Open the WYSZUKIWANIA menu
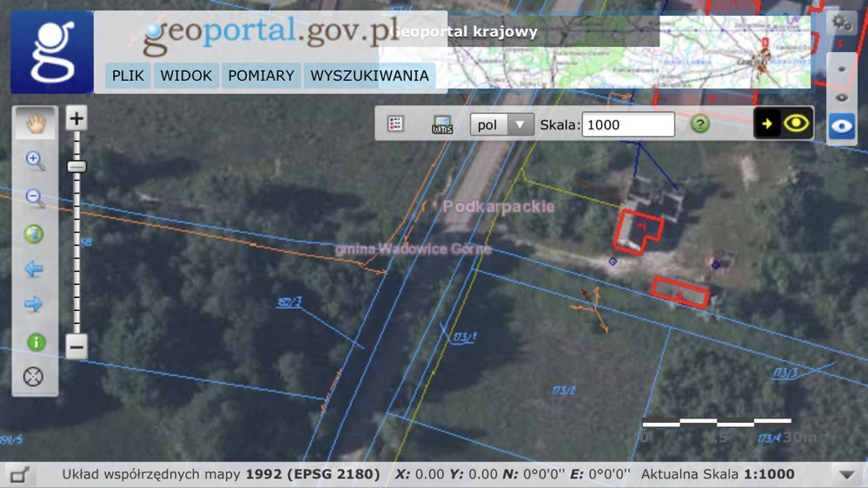The height and width of the screenshot is (488, 868). [x=369, y=76]
